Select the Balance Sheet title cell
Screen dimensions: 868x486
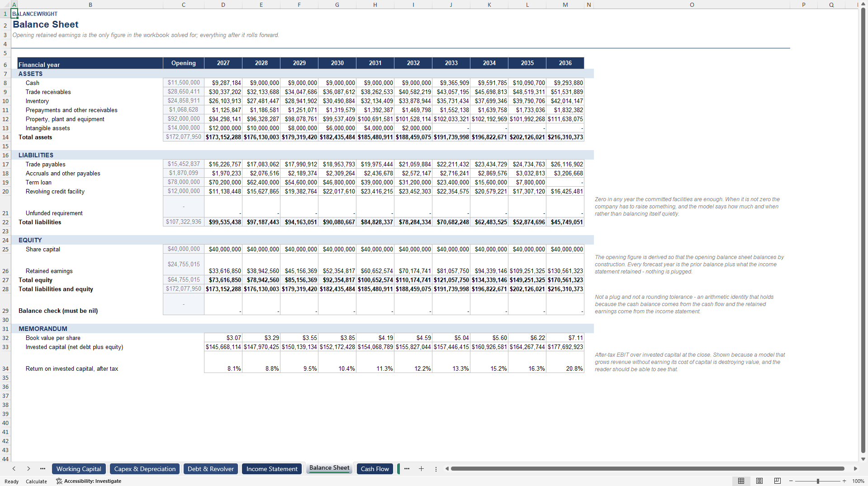coord(45,24)
